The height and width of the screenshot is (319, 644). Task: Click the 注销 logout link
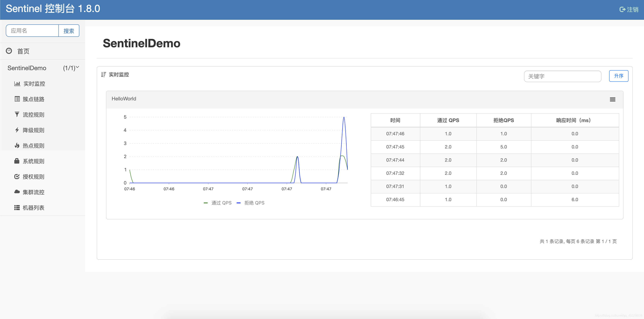[633, 9]
